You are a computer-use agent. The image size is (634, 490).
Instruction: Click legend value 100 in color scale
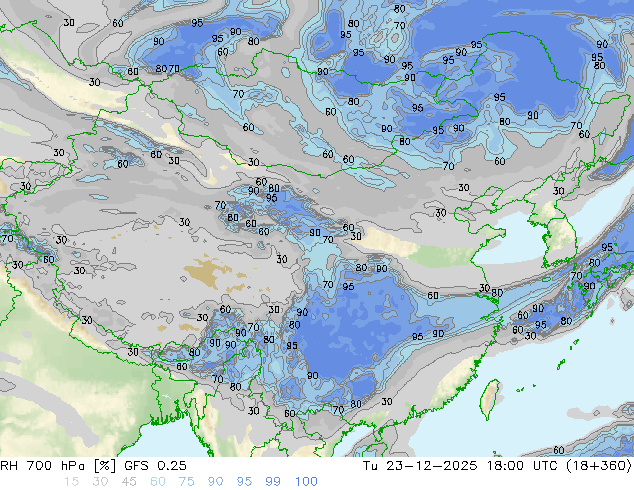pos(306,482)
